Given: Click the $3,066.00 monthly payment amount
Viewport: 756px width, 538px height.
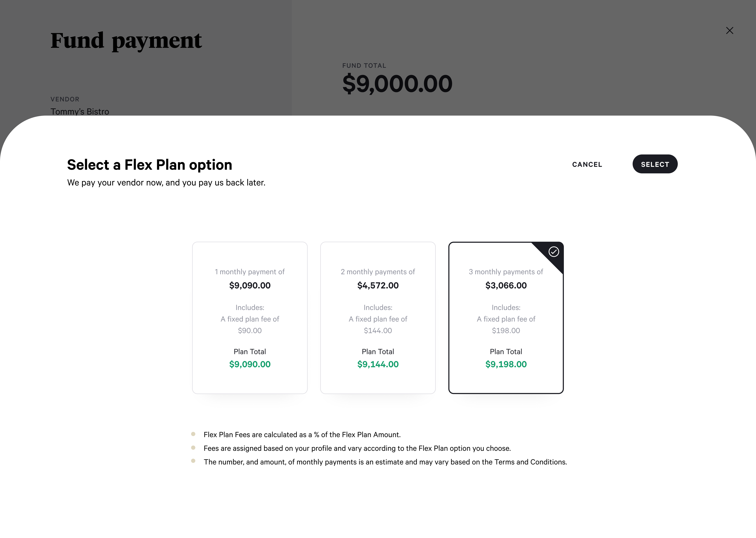Looking at the screenshot, I should pos(506,285).
